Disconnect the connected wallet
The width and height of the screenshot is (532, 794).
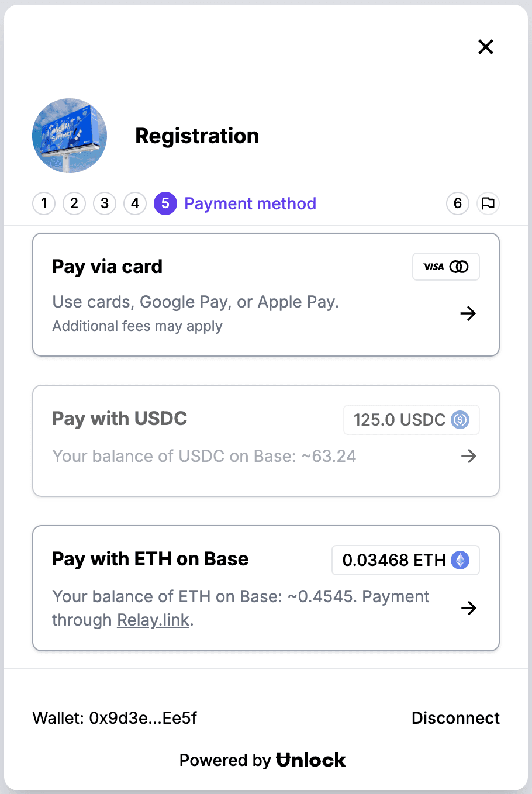pyautogui.click(x=455, y=718)
